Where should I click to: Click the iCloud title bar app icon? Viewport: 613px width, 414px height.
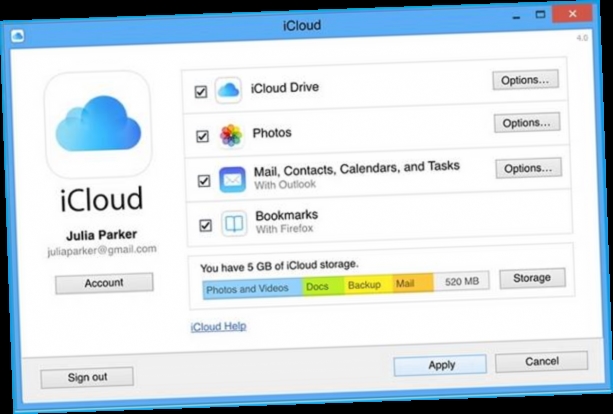(x=18, y=36)
